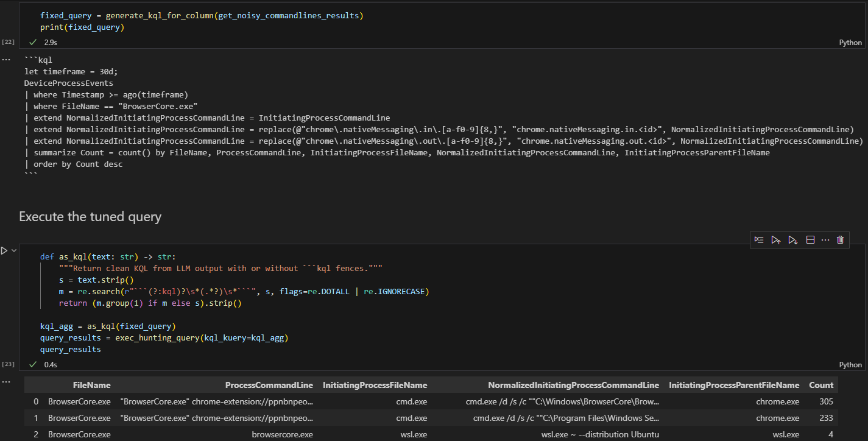
Task: Click the Run by Line icon in cell toolbar
Action: [x=759, y=240]
